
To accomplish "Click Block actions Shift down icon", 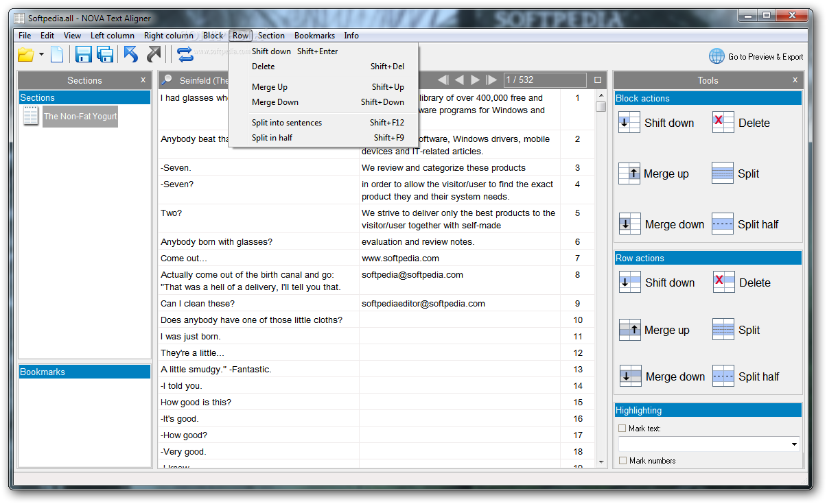I will [629, 123].
